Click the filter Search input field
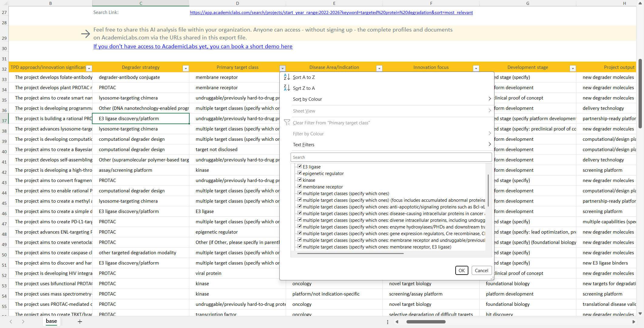 [x=391, y=157]
